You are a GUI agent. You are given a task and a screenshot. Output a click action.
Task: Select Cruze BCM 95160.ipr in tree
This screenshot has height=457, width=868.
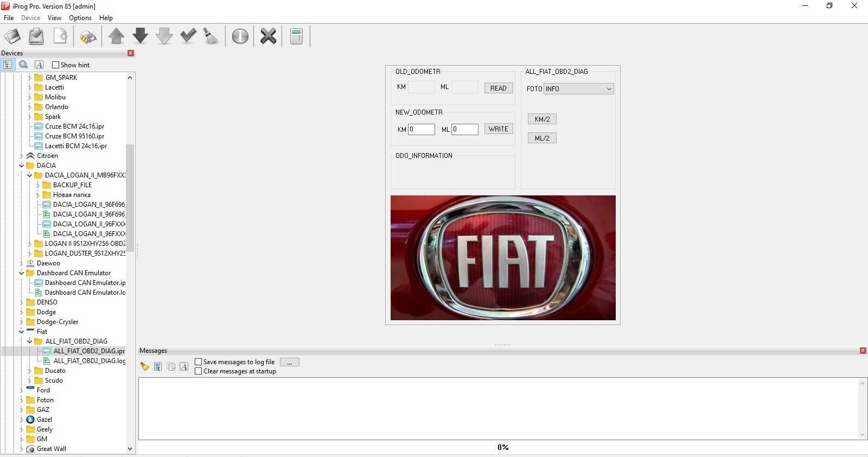coord(74,136)
